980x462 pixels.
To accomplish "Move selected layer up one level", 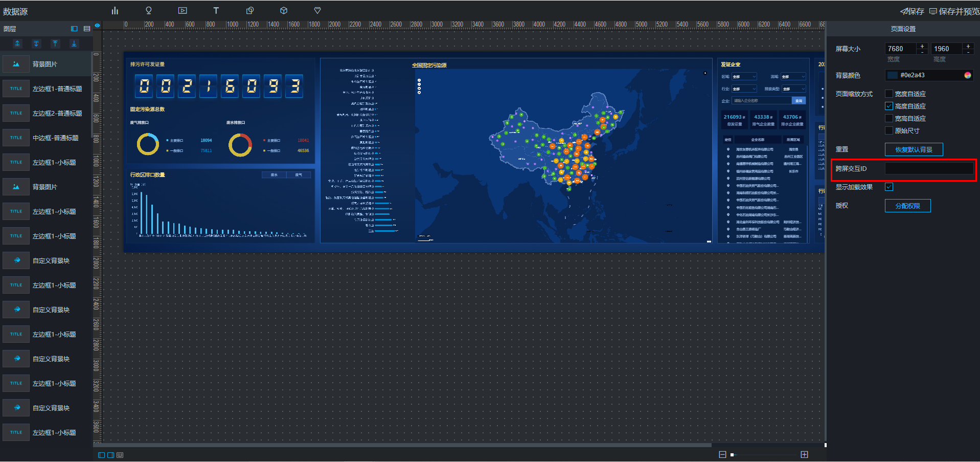I will pos(17,43).
